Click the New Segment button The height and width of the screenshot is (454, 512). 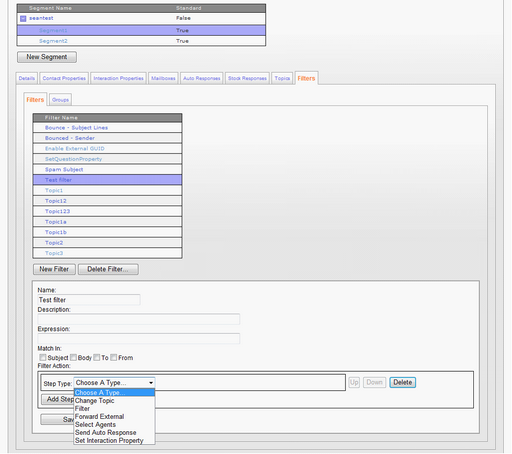tap(47, 57)
